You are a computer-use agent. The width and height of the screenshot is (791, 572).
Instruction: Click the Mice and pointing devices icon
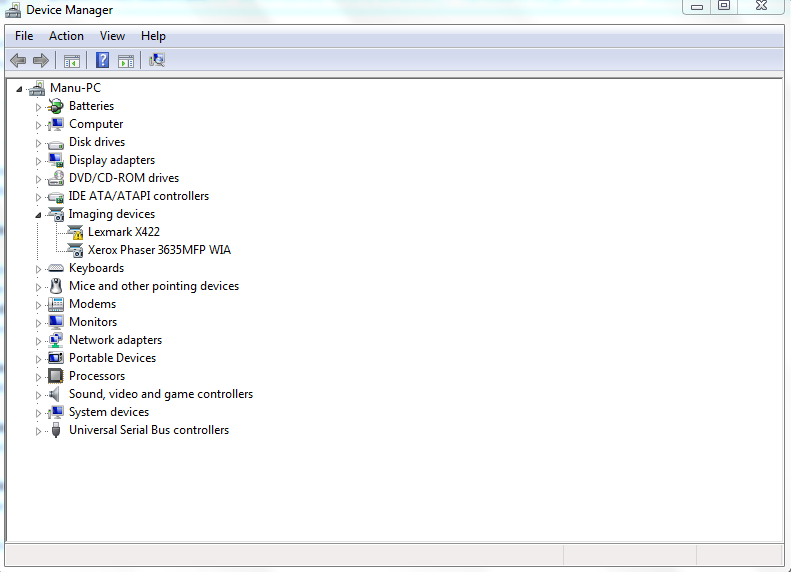coord(55,286)
